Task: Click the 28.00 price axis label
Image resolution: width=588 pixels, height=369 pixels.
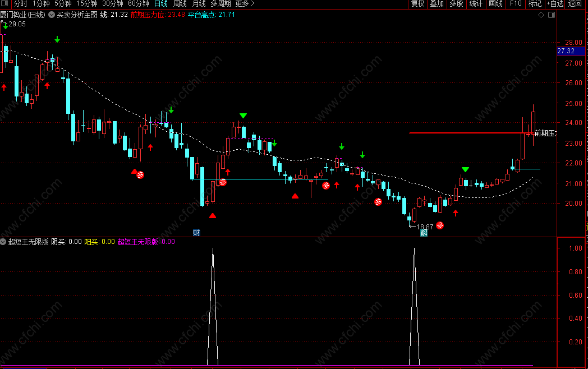Action: tap(574, 43)
